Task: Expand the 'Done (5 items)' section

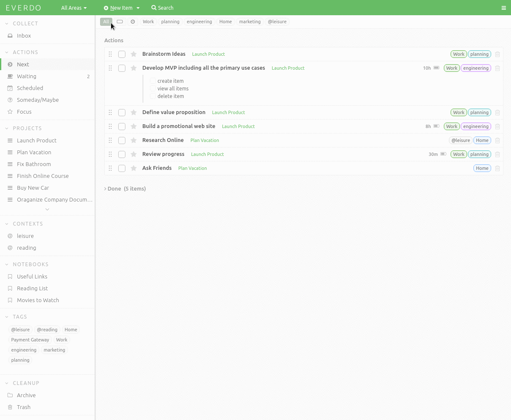Action: point(125,188)
